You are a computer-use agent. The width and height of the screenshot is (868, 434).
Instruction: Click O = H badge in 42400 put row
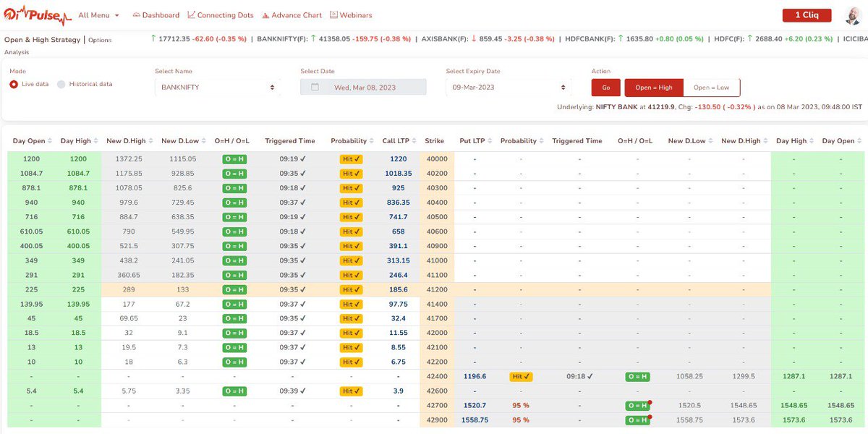638,376
